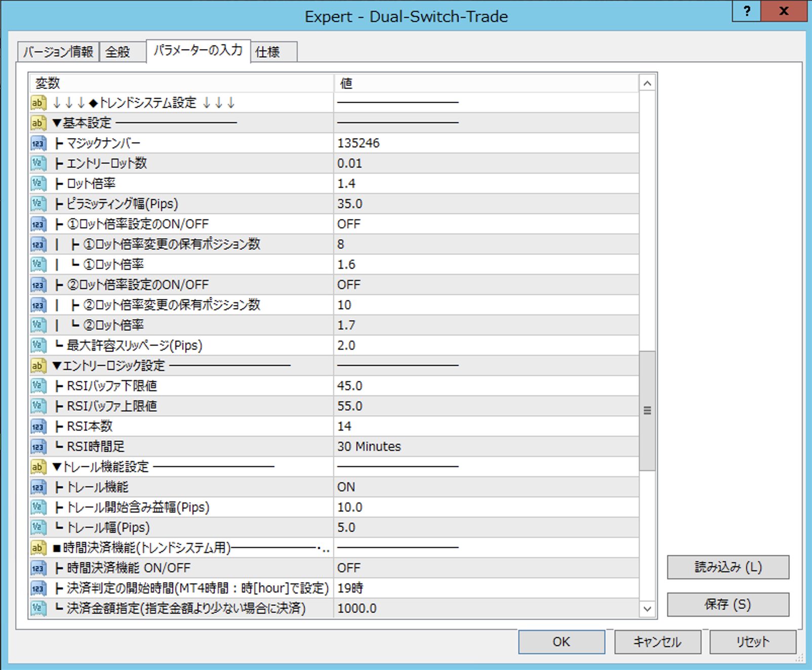
Task: Open the RSI時間足 30 Minutes dropdown
Action: (485, 447)
